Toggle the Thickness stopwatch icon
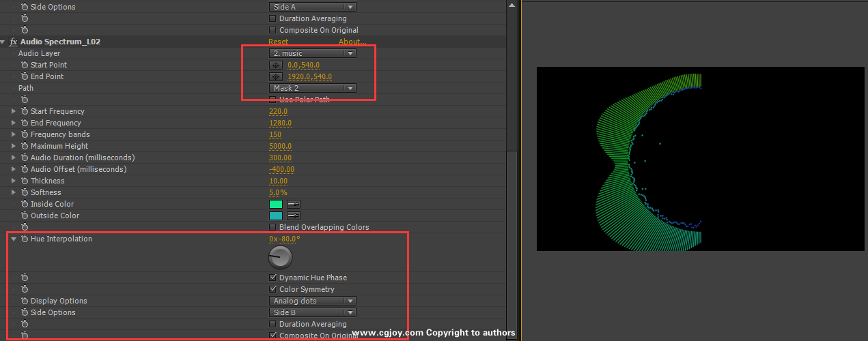This screenshot has height=341, width=868. pos(25,181)
